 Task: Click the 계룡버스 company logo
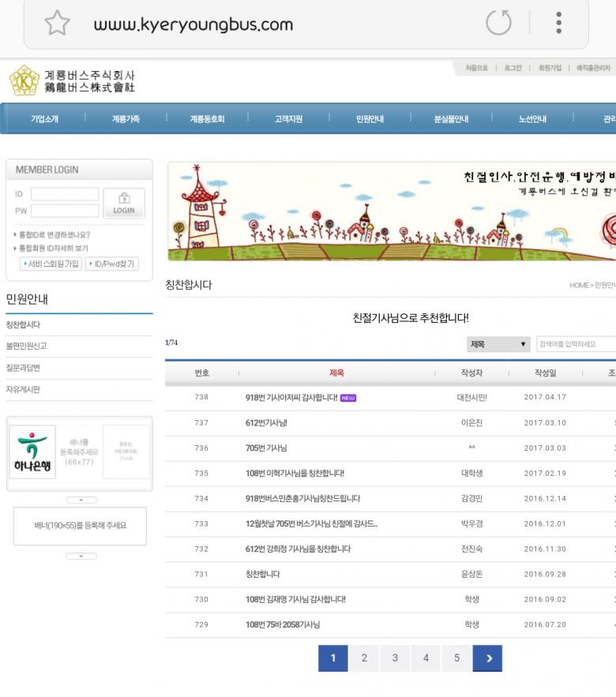pos(72,81)
